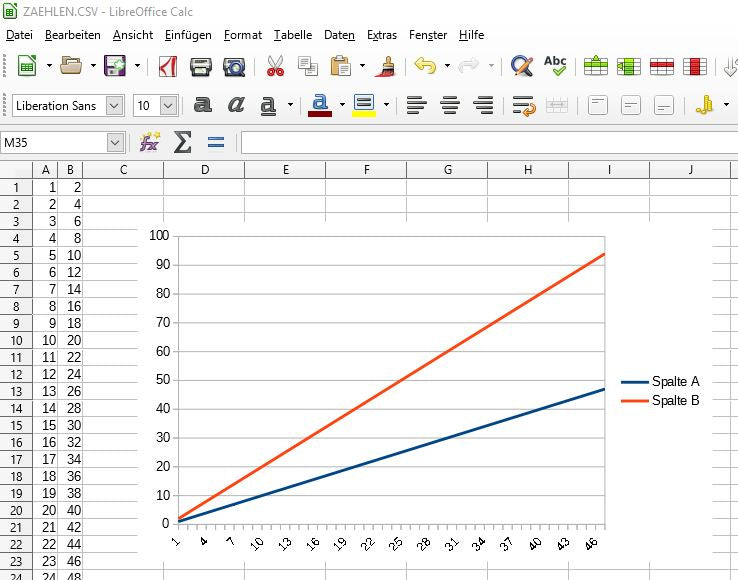Open the Format menu
Image resolution: width=738 pixels, height=580 pixels.
tap(243, 35)
